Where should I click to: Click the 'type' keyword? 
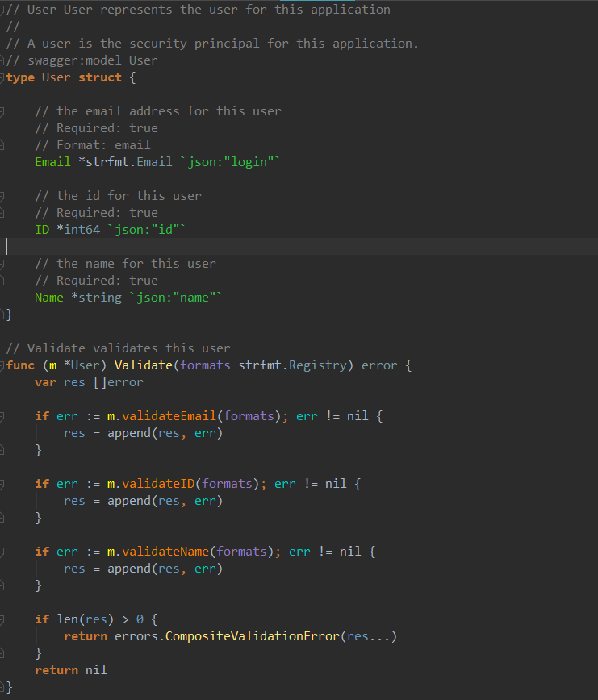click(x=20, y=77)
